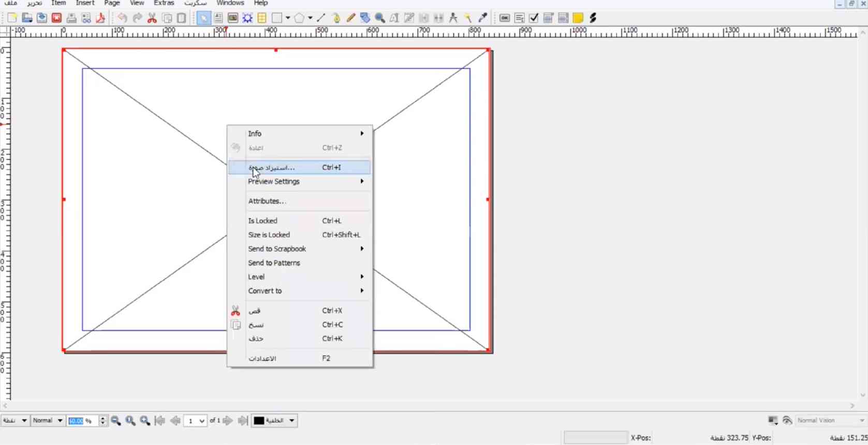Viewport: 868px width, 445px height.
Task: Insert a PDF Check Box
Action: (x=534, y=18)
